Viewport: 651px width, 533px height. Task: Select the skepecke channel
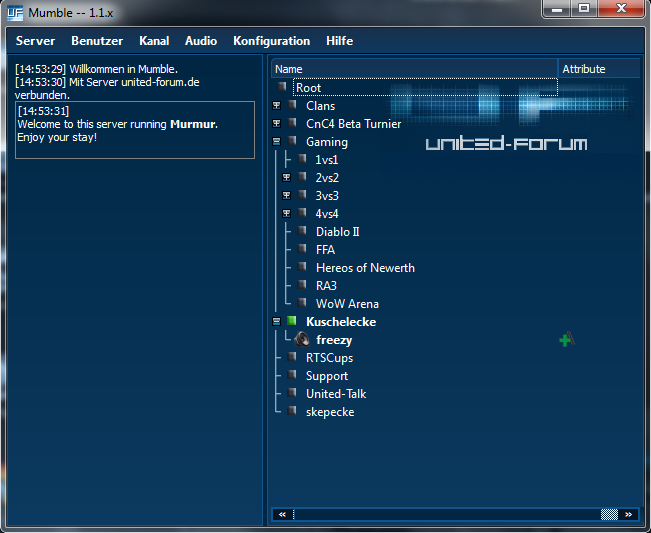click(x=330, y=412)
